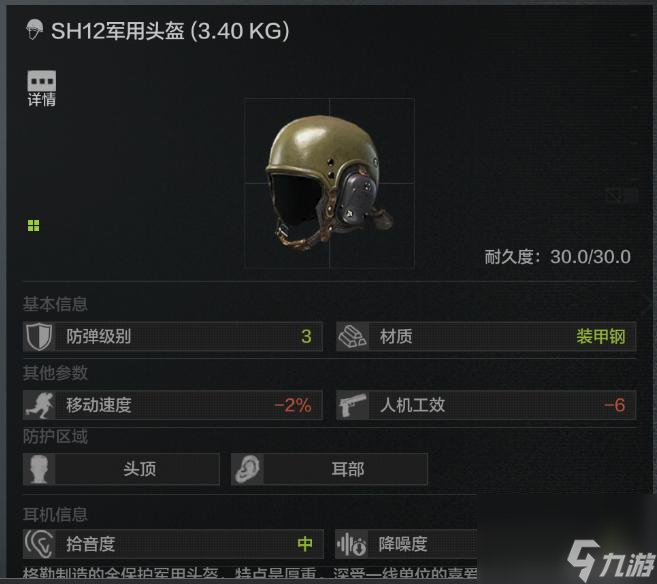Select the 耳部 protection zone button
Image resolution: width=657 pixels, height=584 pixels.
[x=329, y=469]
